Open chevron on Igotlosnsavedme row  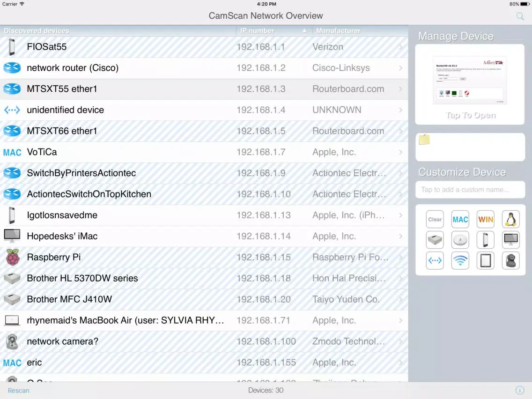pos(401,215)
